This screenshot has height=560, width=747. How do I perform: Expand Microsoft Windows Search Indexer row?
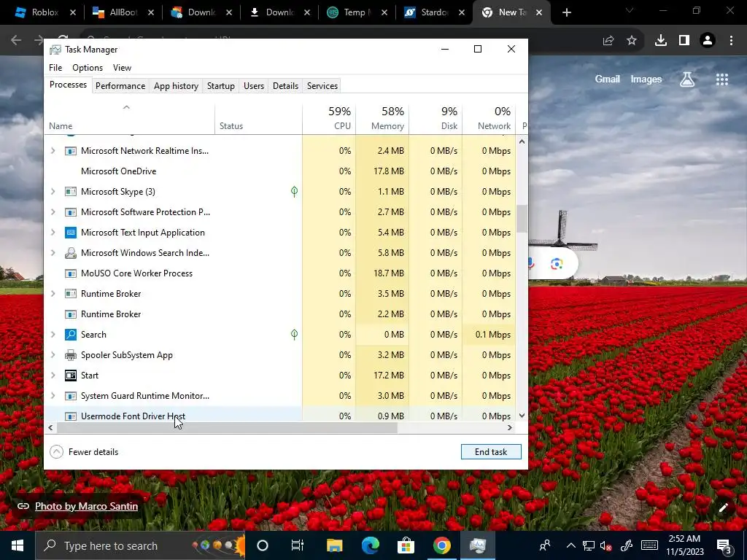click(53, 253)
